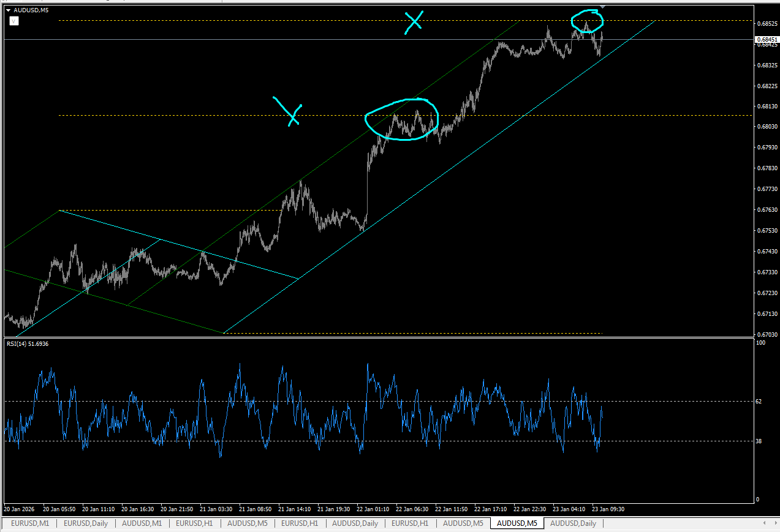The height and width of the screenshot is (532, 780).
Task: Select the small cyan ellipse at price peak
Action: [x=587, y=21]
